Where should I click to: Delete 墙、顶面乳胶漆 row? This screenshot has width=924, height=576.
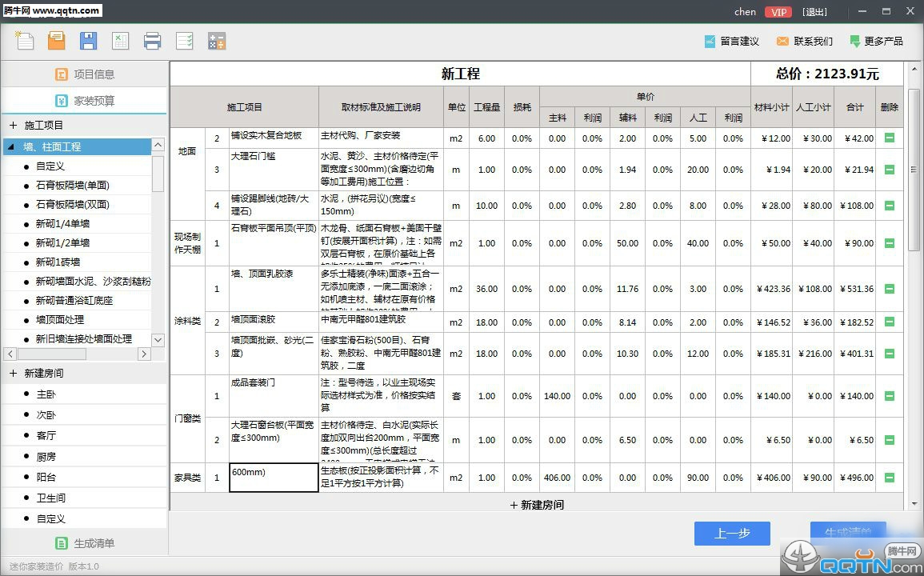[x=890, y=289]
